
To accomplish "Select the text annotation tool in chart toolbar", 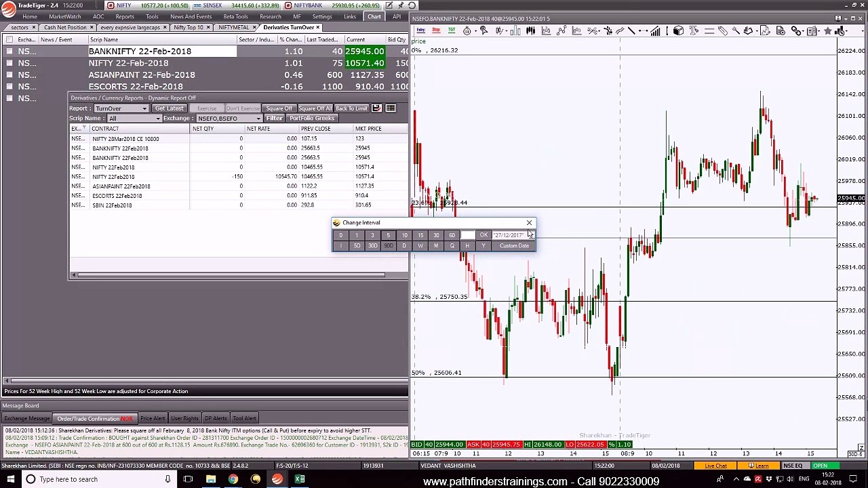I will (693, 30).
